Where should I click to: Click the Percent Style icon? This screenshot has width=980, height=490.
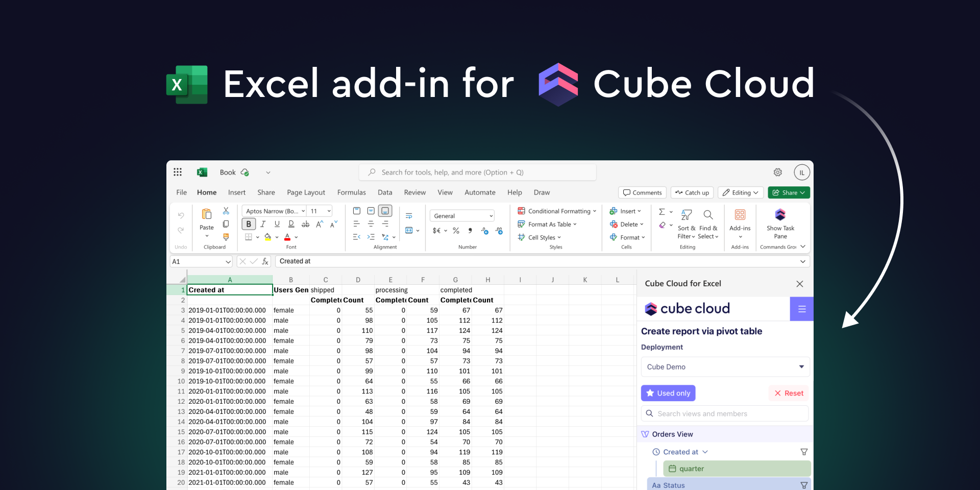tap(456, 231)
